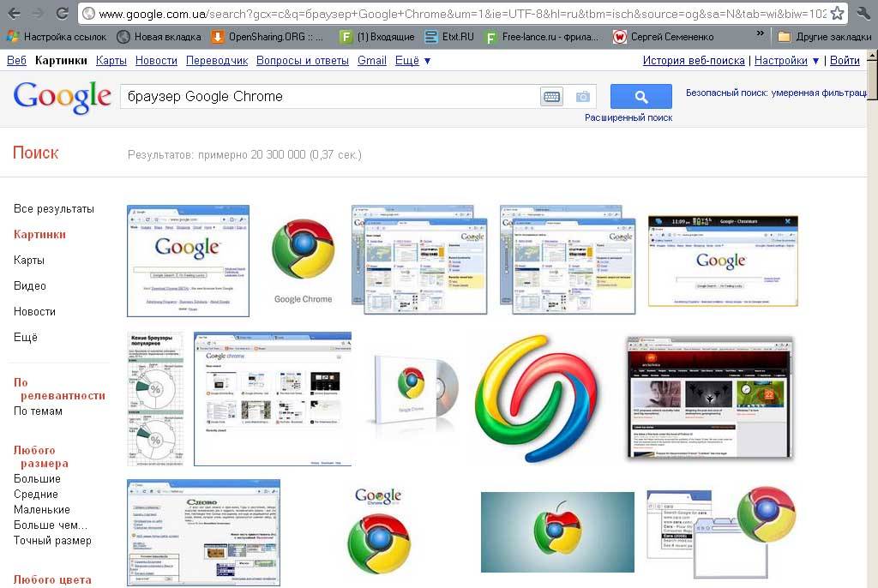The width and height of the screenshot is (878, 588).
Task: Open the Новая вкладка bookmark
Action: (159, 37)
